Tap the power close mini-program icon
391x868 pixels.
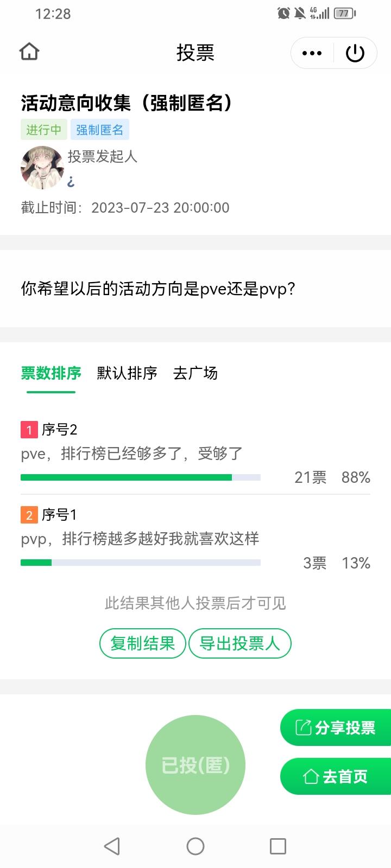(x=355, y=53)
